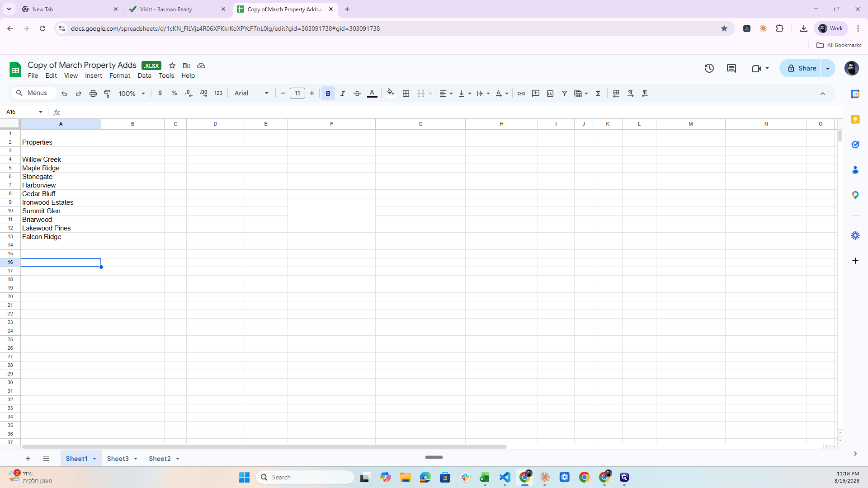Open the zoom 100% dropdown

click(132, 94)
